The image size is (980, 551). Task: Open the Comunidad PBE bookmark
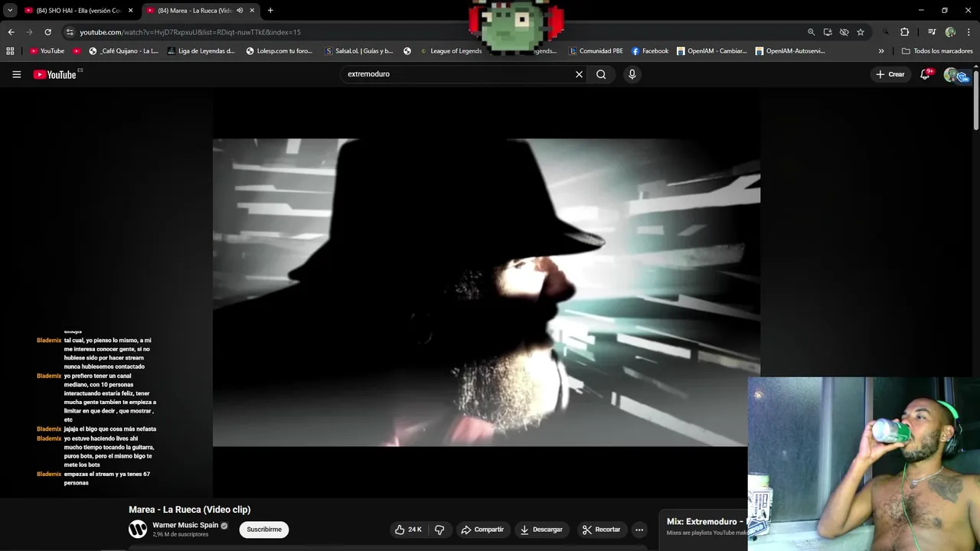coord(596,51)
